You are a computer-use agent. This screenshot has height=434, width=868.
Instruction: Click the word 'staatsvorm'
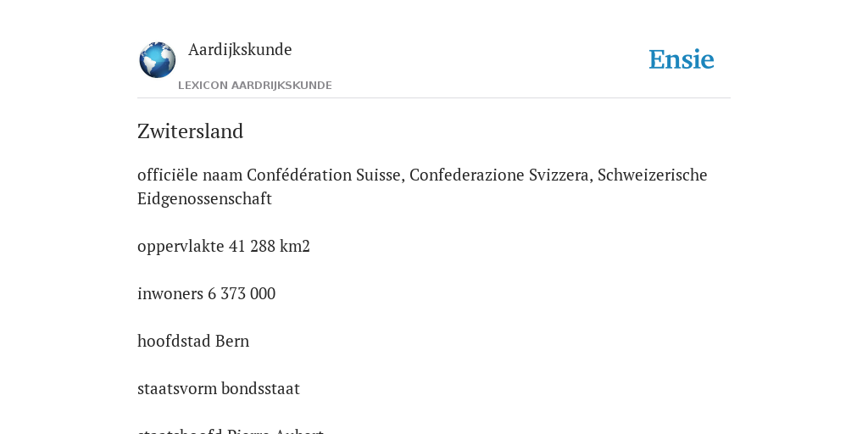tap(175, 388)
